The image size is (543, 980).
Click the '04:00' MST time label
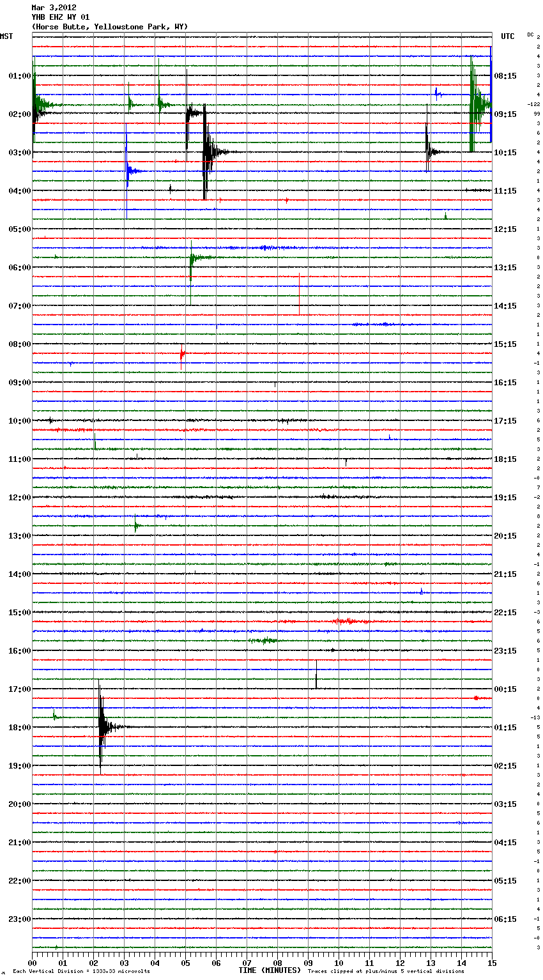[20, 191]
